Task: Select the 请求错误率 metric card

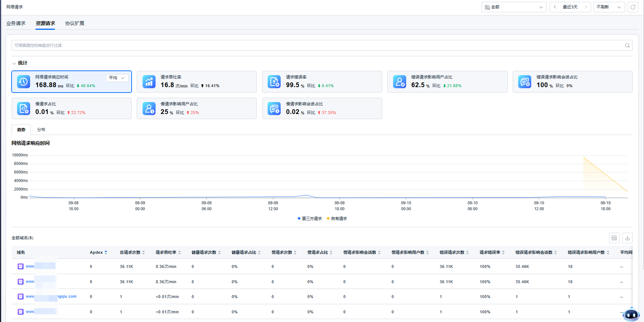Action: [x=322, y=82]
